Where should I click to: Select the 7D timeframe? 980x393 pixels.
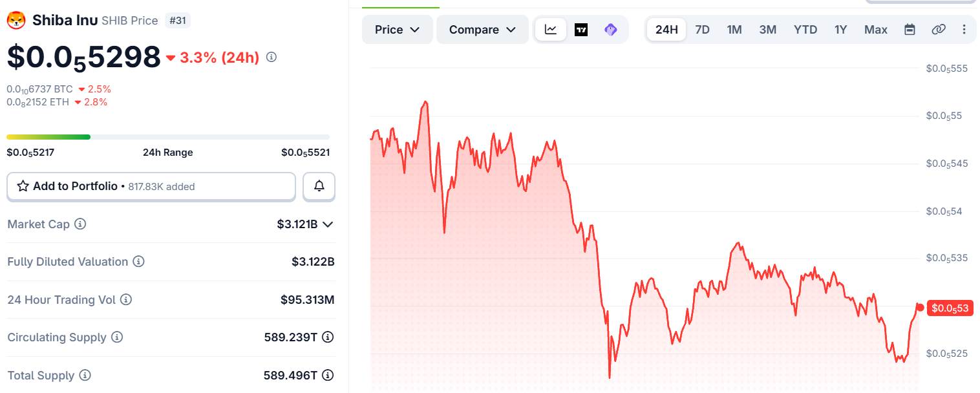(x=702, y=30)
